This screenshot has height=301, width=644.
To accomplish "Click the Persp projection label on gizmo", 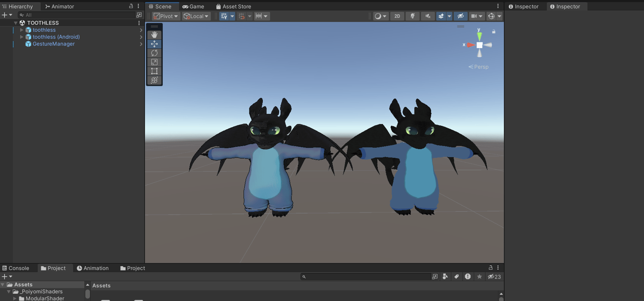I will coord(478,67).
